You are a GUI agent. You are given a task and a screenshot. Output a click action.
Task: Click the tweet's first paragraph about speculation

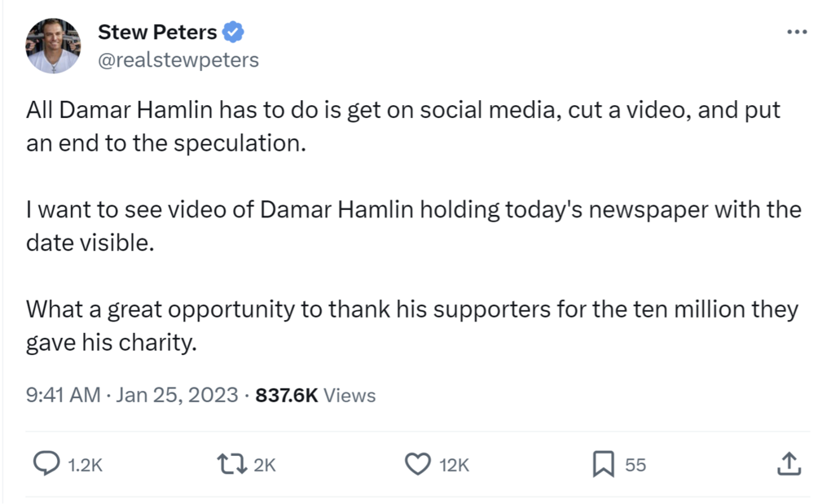point(403,126)
